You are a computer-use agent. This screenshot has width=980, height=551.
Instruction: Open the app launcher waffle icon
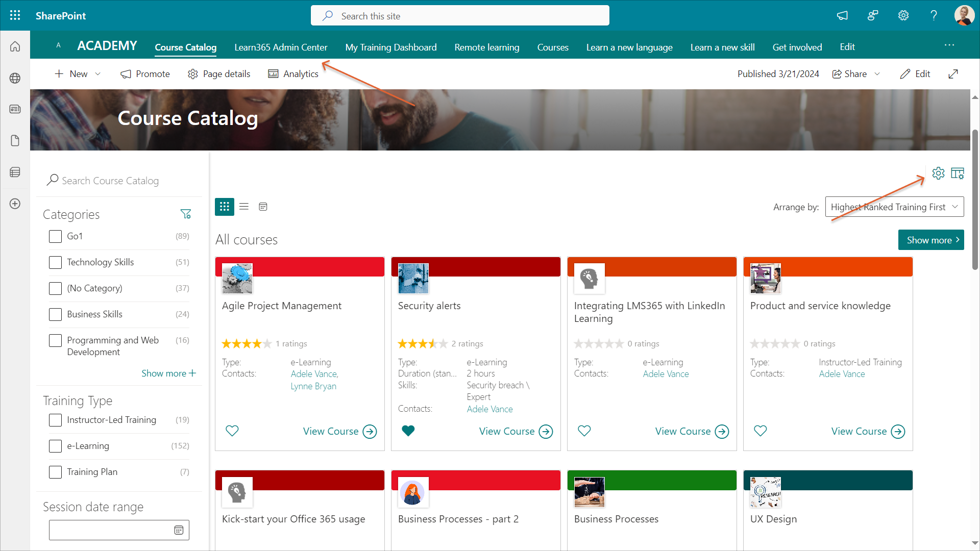(x=15, y=15)
